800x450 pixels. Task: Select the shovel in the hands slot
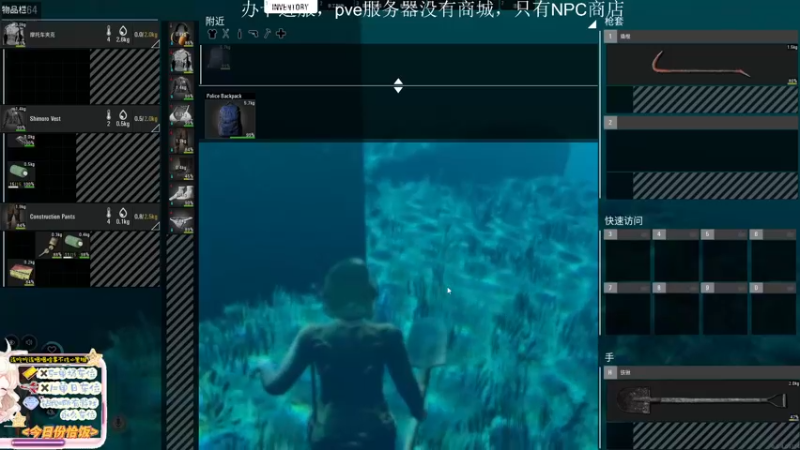click(702, 401)
